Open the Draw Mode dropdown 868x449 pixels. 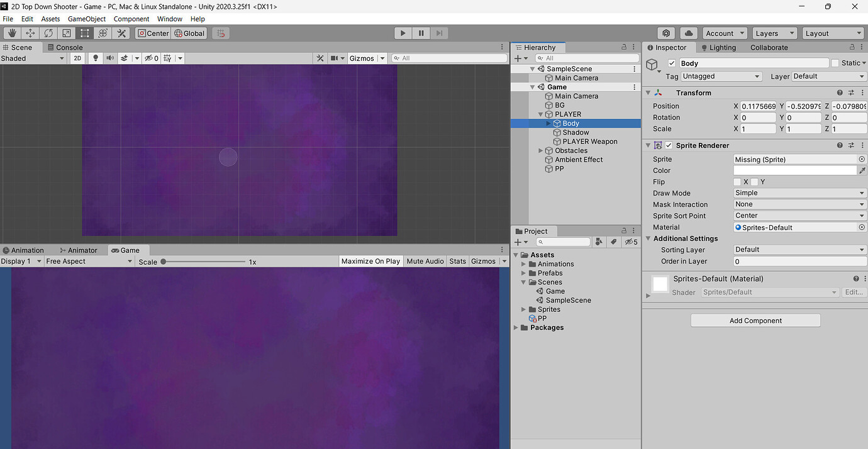799,192
